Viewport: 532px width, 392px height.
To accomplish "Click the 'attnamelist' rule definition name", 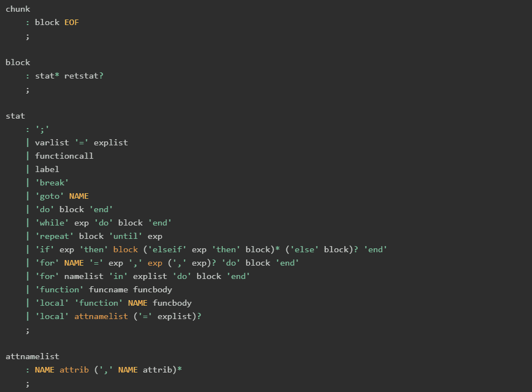I will [32, 356].
